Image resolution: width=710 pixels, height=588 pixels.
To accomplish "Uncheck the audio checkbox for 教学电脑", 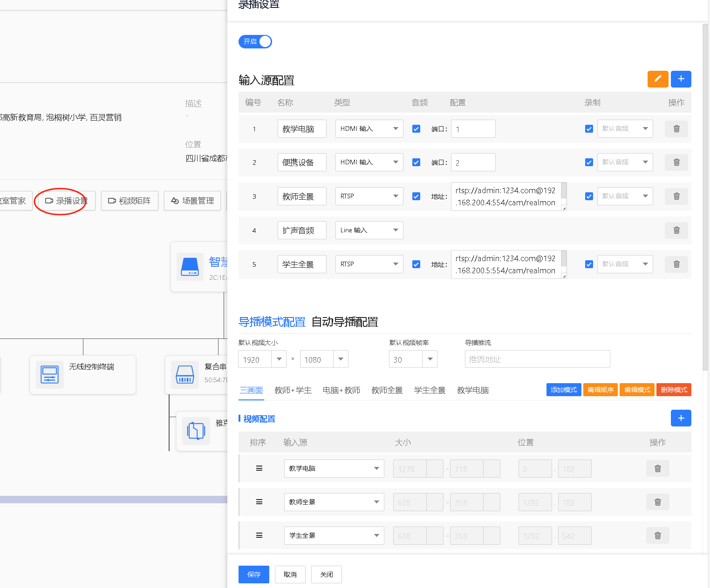I will [x=416, y=129].
